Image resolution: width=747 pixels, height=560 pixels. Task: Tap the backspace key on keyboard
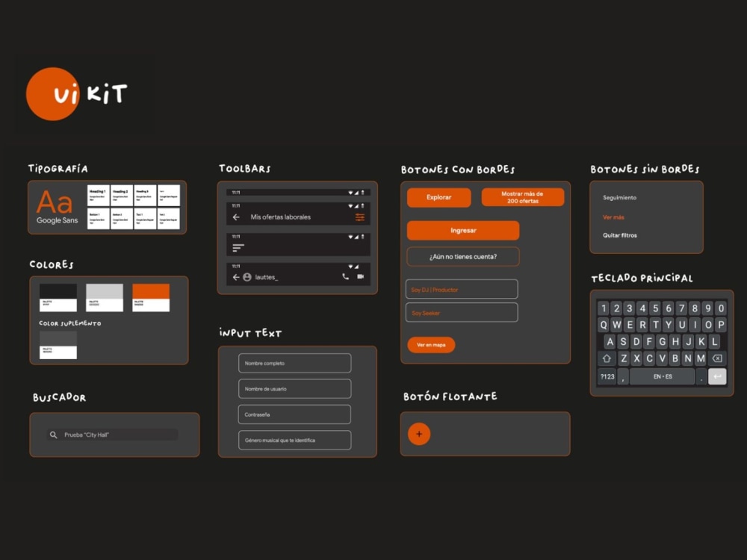pyautogui.click(x=717, y=358)
